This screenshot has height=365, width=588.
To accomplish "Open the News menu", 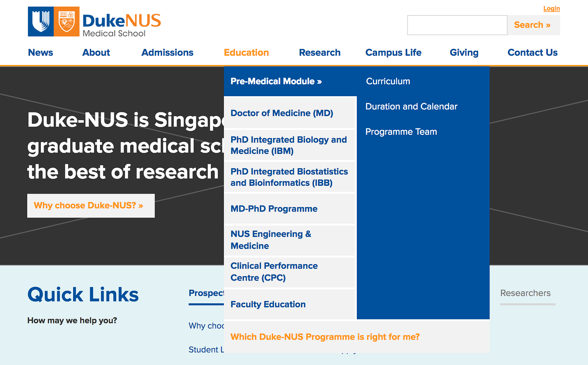I will click(x=40, y=53).
